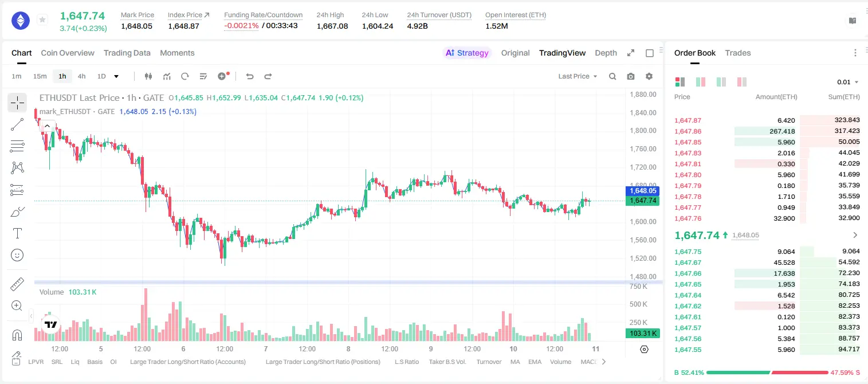
Task: Undo the last chart action
Action: coord(250,76)
